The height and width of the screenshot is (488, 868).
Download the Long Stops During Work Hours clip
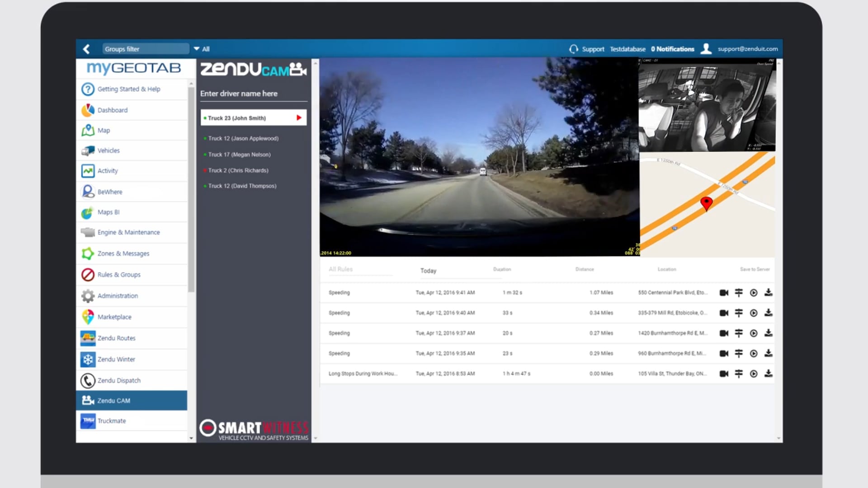tap(768, 373)
